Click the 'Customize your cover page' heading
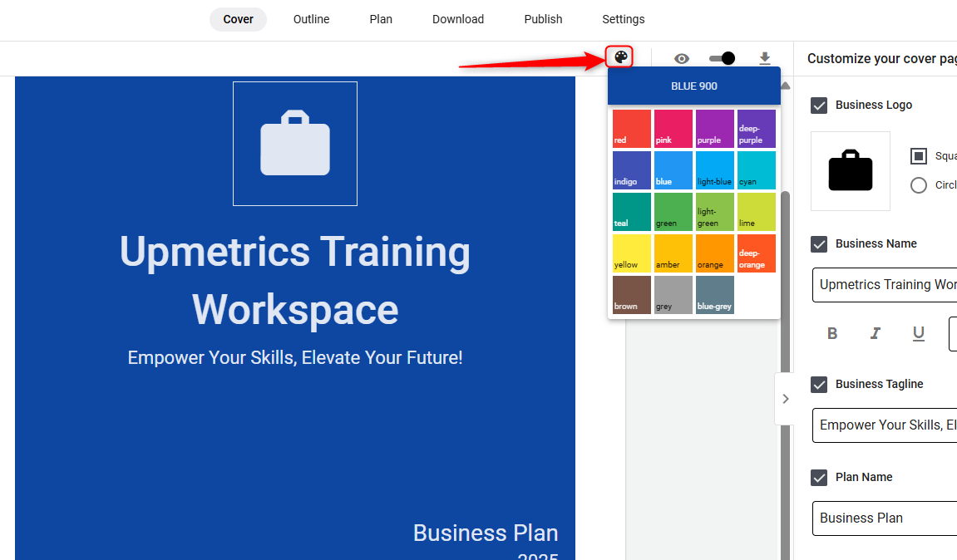957x560 pixels. point(882,58)
